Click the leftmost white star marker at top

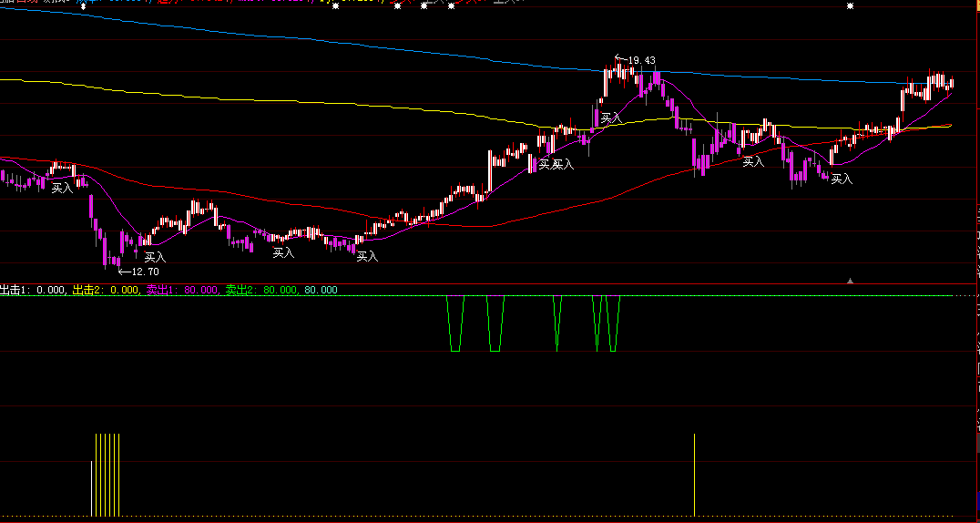pos(84,6)
